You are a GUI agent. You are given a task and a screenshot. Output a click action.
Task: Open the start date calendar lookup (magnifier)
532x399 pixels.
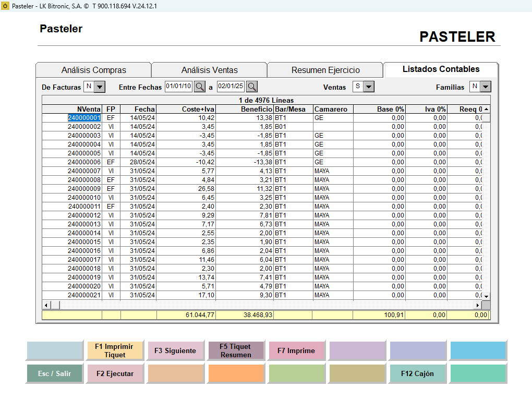tap(200, 87)
